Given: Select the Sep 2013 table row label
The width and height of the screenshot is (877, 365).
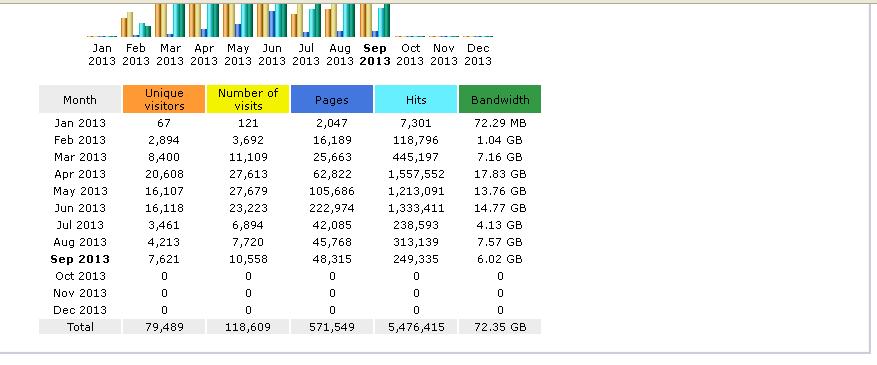Looking at the screenshot, I should pos(80,259).
